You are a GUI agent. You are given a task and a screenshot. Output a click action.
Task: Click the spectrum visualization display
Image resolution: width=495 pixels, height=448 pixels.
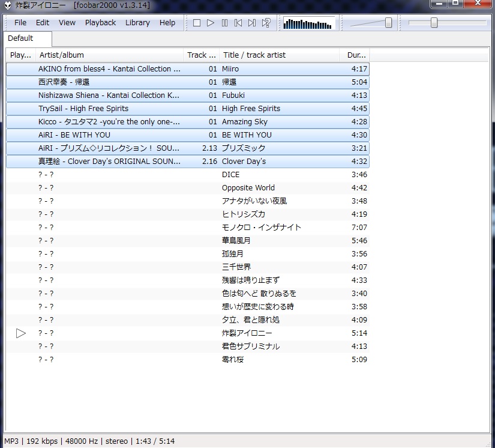(309, 23)
